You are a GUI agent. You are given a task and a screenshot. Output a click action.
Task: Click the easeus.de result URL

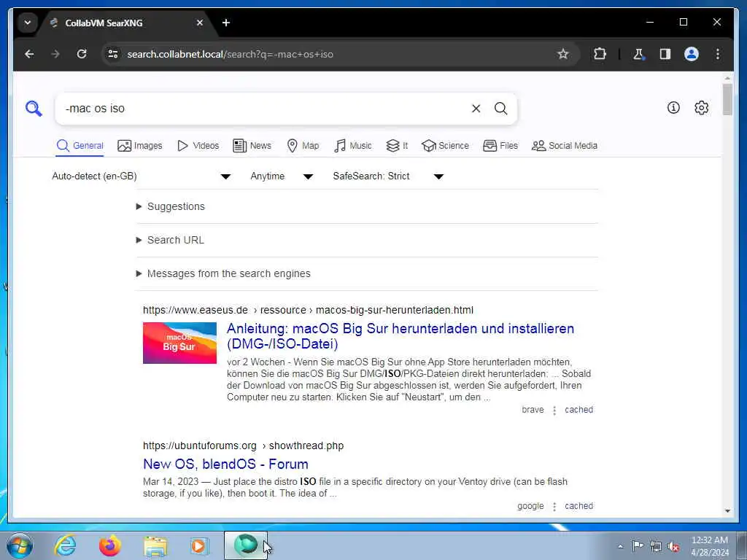click(x=308, y=310)
